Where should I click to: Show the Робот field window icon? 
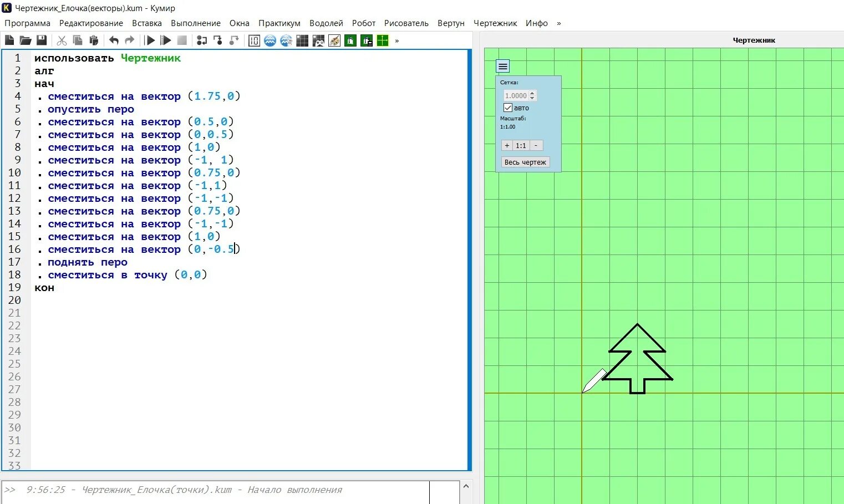pos(302,40)
